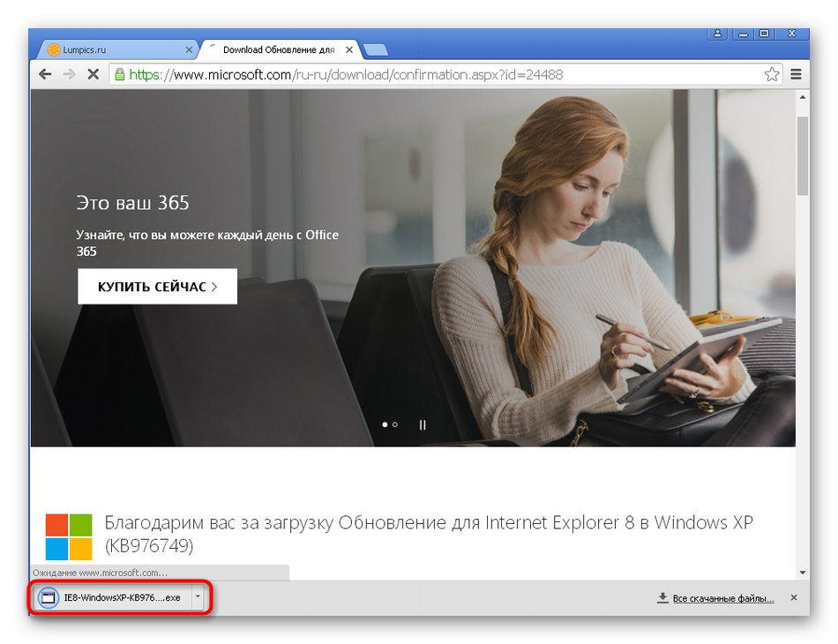Select second carousel slide dot

(x=395, y=424)
